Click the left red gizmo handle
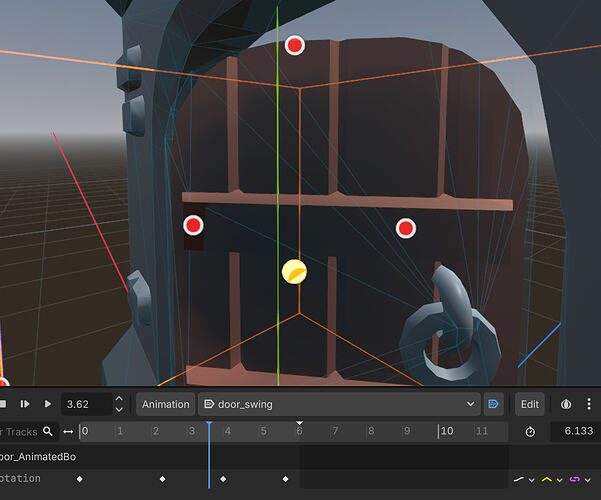 coord(193,225)
